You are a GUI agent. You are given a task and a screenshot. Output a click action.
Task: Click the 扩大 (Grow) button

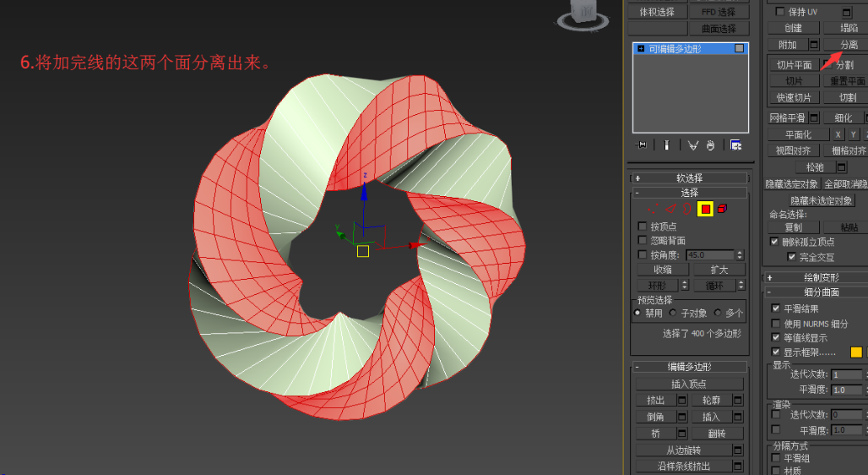click(x=719, y=270)
